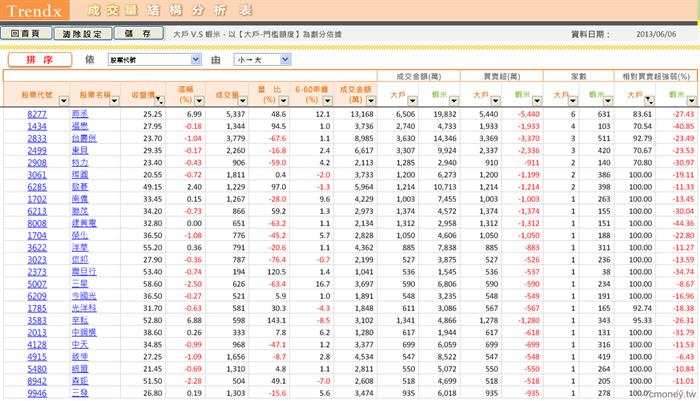Screen dimensions: 700x401
Task: Open filter arrow for 量比(%) column
Action: [x=283, y=100]
